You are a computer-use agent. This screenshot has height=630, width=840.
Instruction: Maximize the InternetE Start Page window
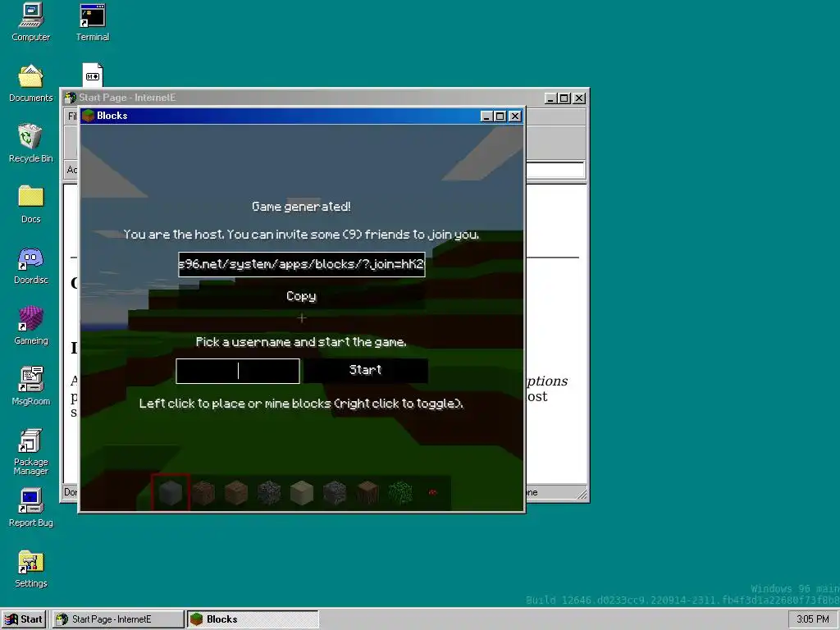point(564,98)
